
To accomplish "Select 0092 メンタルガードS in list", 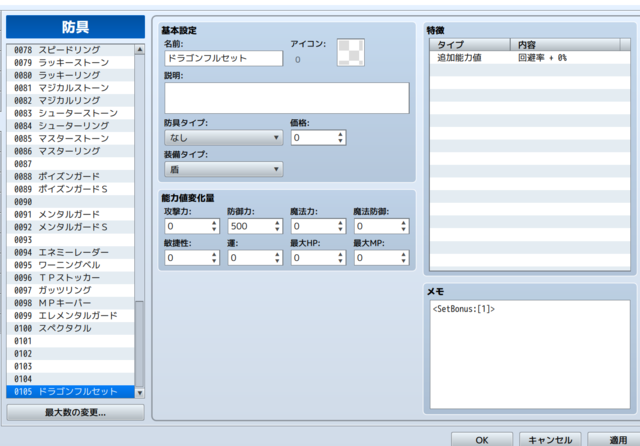I will click(x=70, y=227).
